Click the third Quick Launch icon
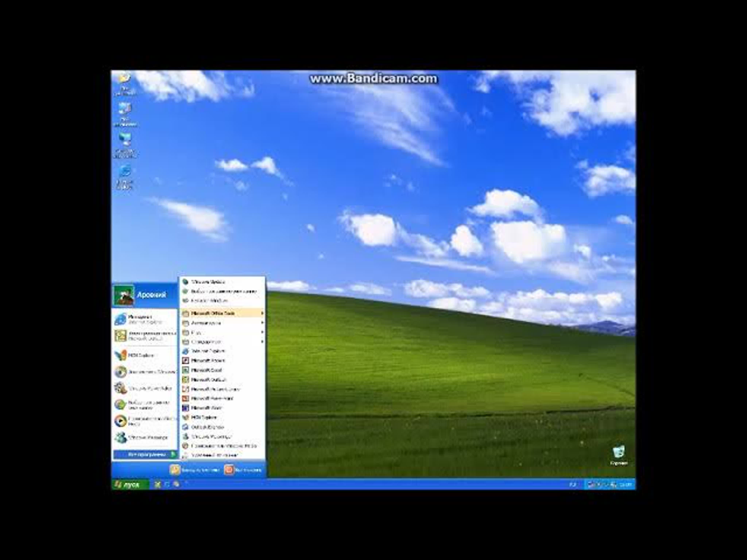Image resolution: width=747 pixels, height=560 pixels. (176, 485)
